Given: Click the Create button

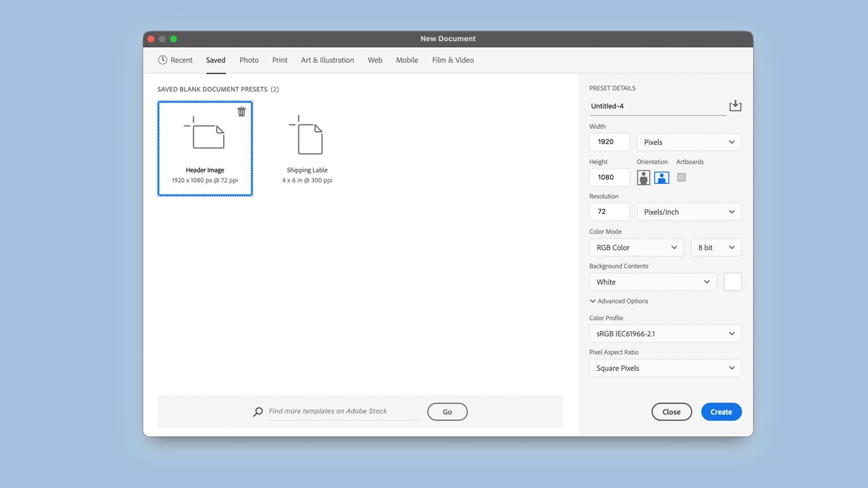Looking at the screenshot, I should tap(721, 411).
